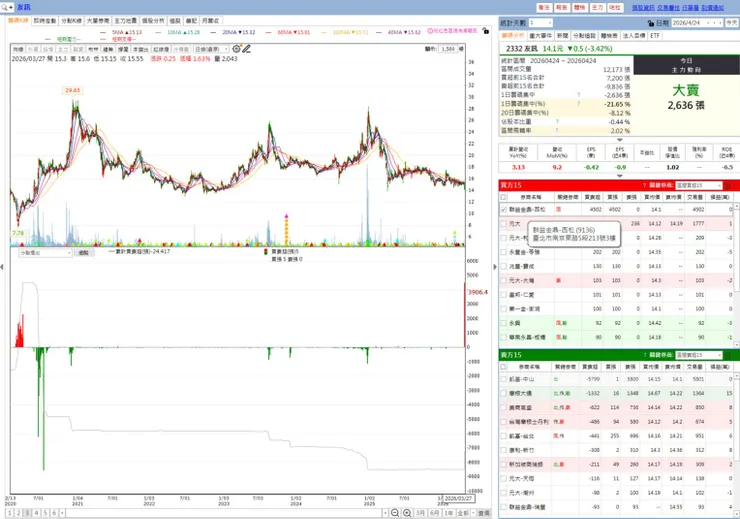The height and width of the screenshot is (519, 740).
Task: Switch to the 主力地圖 tab
Action: [126, 21]
